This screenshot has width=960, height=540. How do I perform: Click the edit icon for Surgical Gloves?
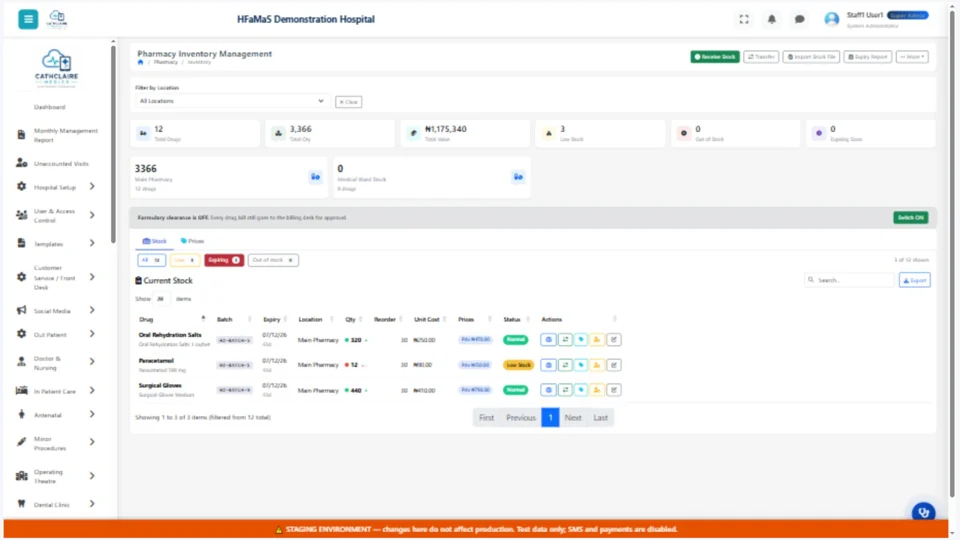[x=613, y=390]
